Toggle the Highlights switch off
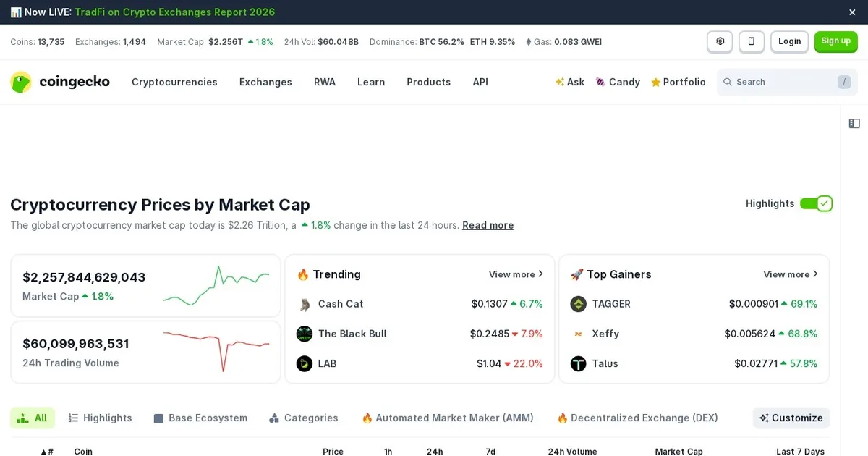868x456 pixels. 817,203
